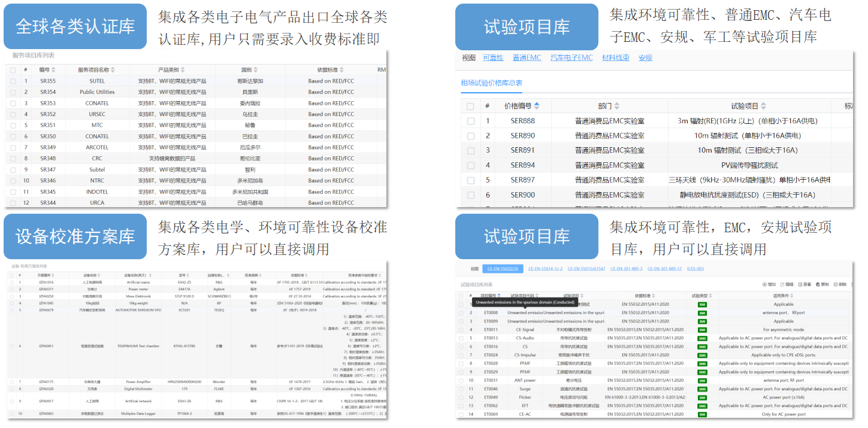The width and height of the screenshot is (868, 428).
Task: Check the box for row SR355 SUTEL
Action: (x=13, y=81)
